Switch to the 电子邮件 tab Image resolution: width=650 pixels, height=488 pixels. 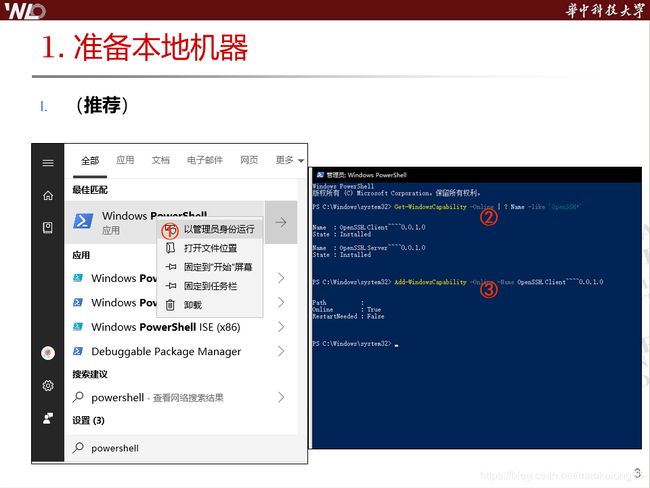(205, 160)
